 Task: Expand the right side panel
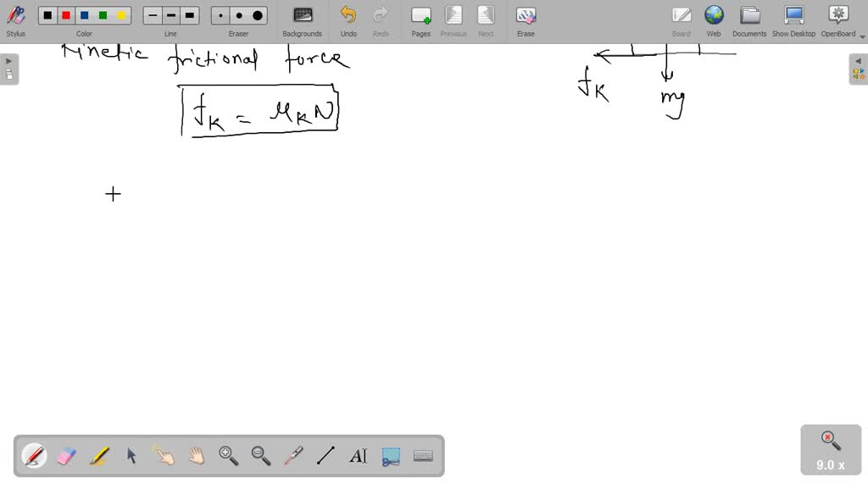(x=860, y=61)
